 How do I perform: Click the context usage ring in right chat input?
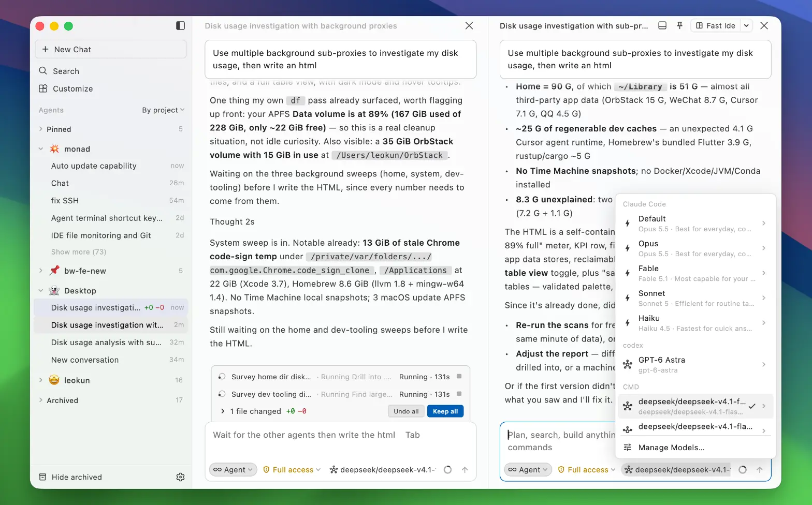click(743, 470)
